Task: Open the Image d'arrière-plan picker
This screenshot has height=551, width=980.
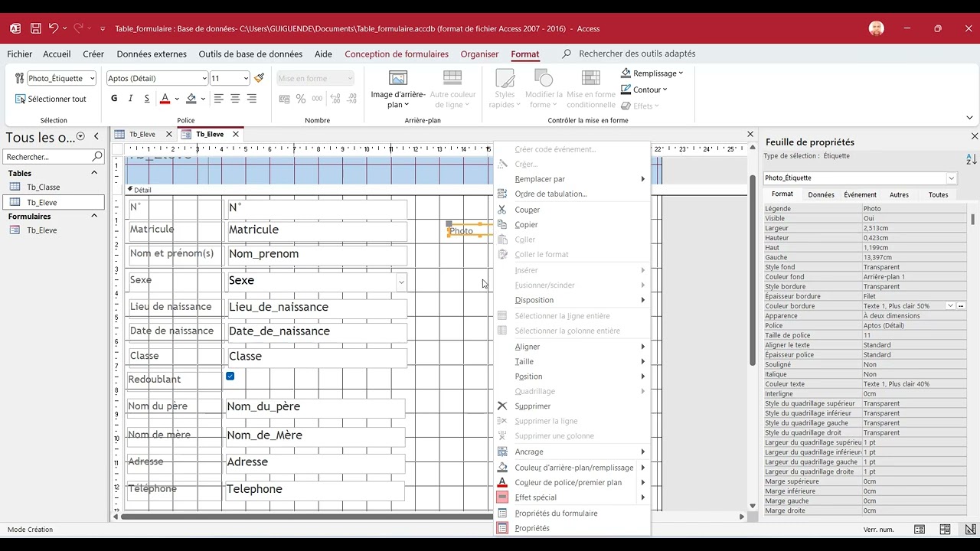Action: (x=398, y=90)
